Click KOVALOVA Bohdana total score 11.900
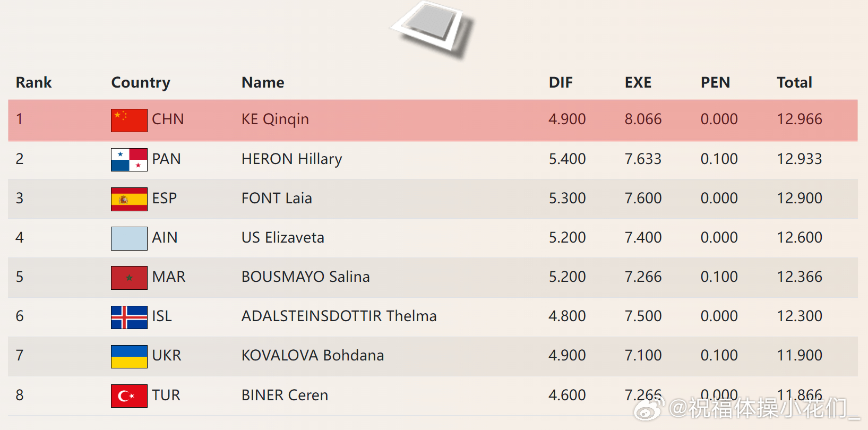Screen dimensions: 868x430 (800, 355)
